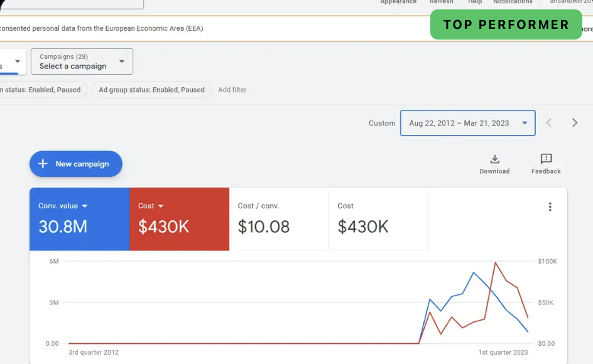Screen dimensions: 593x364
Task: Click the Add filter option
Action: tap(232, 90)
